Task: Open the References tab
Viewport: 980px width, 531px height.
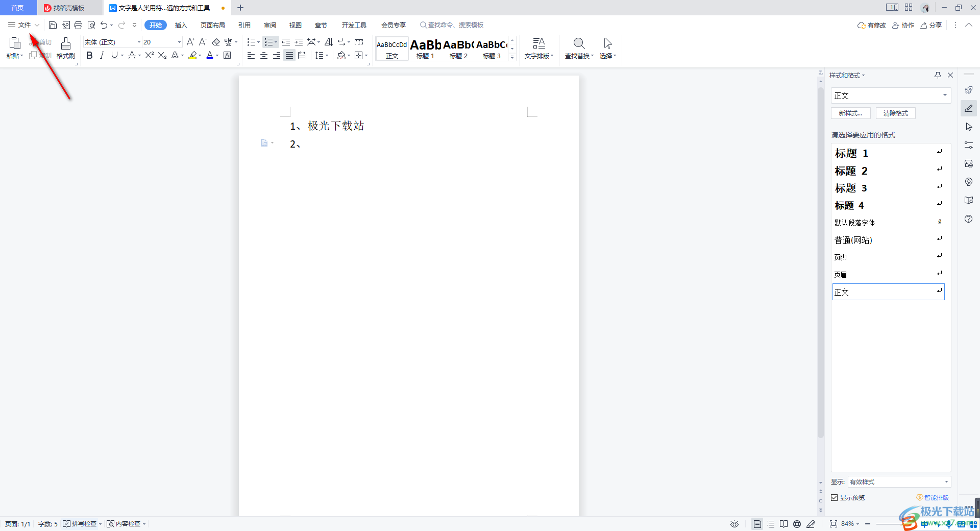Action: pos(244,25)
